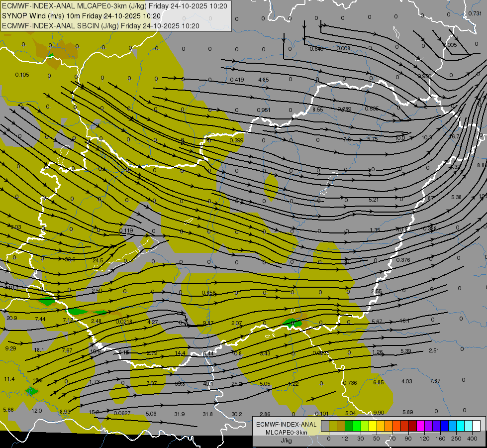Click the map value 3.43
487x448 pixels.
point(265,353)
